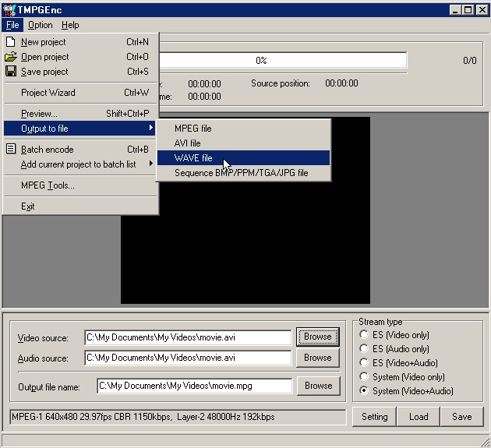This screenshot has height=448, width=491.
Task: Click the Batch encode list icon
Action: coord(11,149)
